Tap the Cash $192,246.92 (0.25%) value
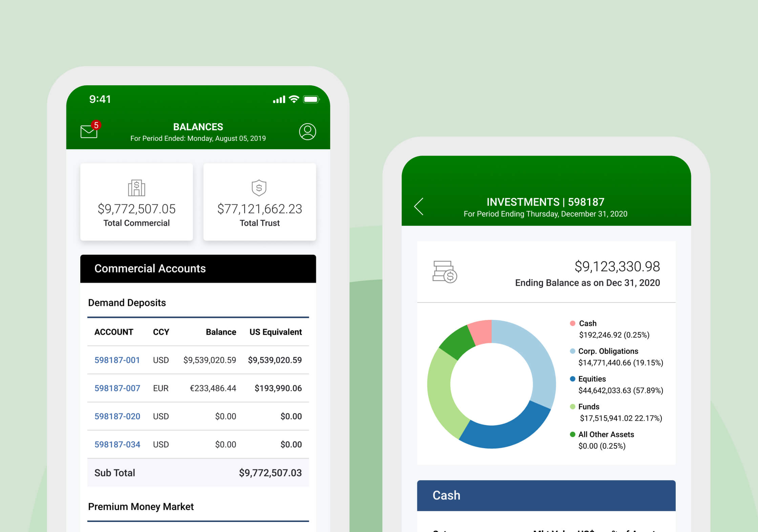This screenshot has width=758, height=532. coord(614,335)
